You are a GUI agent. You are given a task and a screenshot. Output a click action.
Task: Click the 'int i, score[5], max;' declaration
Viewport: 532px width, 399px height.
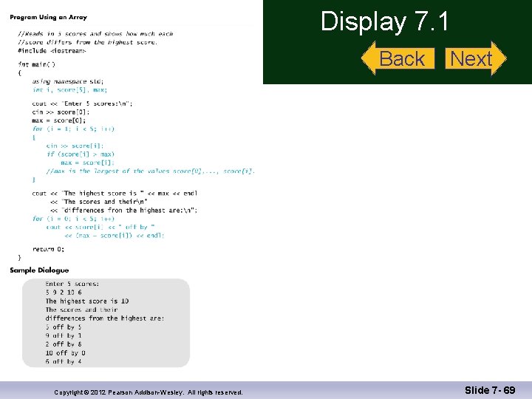pos(70,90)
